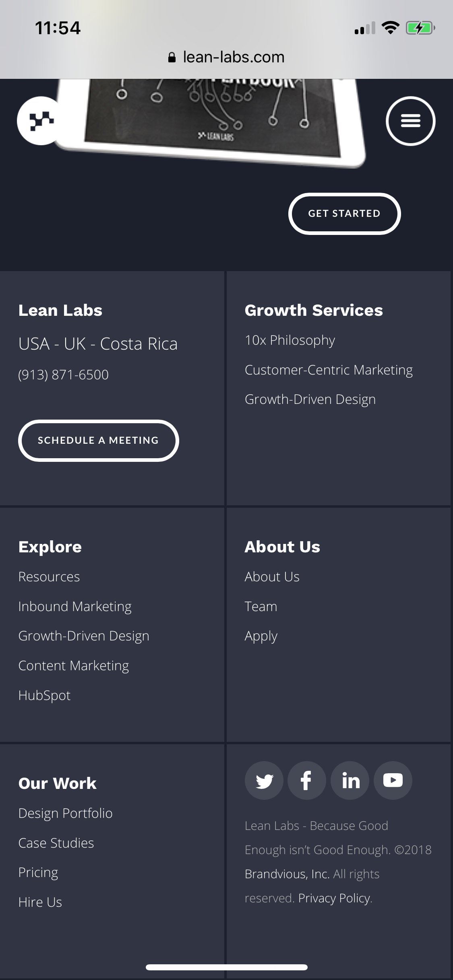The width and height of the screenshot is (453, 980).
Task: Open the LinkedIn social icon
Action: pyautogui.click(x=350, y=780)
